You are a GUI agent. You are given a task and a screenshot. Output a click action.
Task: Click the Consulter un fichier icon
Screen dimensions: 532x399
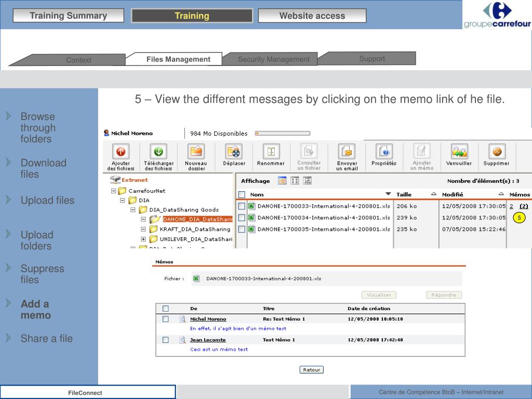click(x=309, y=151)
